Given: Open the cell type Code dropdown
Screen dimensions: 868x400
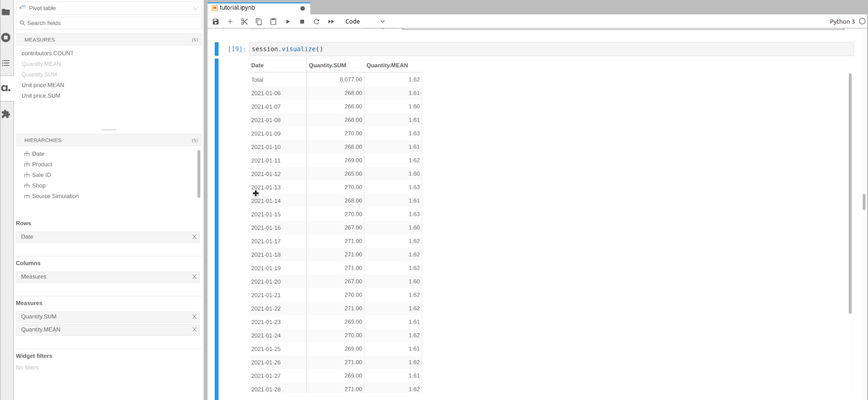Looking at the screenshot, I should click(365, 22).
